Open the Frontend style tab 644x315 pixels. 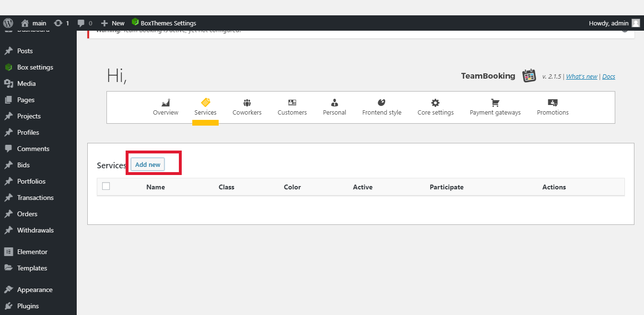click(x=382, y=107)
